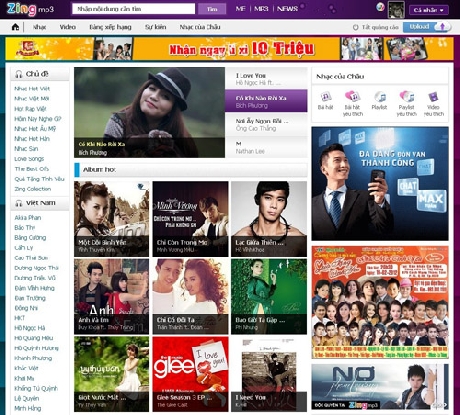460x415 pixels.
Task: Select the Bài hát music icon
Action: [326, 97]
